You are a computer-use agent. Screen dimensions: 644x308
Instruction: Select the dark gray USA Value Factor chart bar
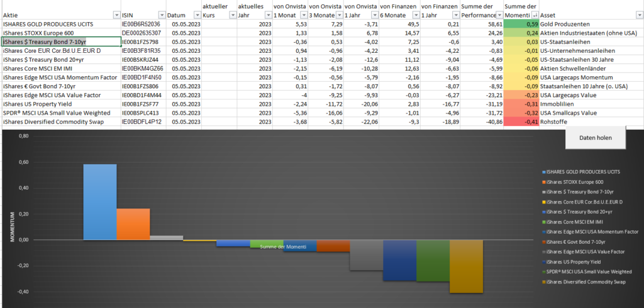[367, 255]
